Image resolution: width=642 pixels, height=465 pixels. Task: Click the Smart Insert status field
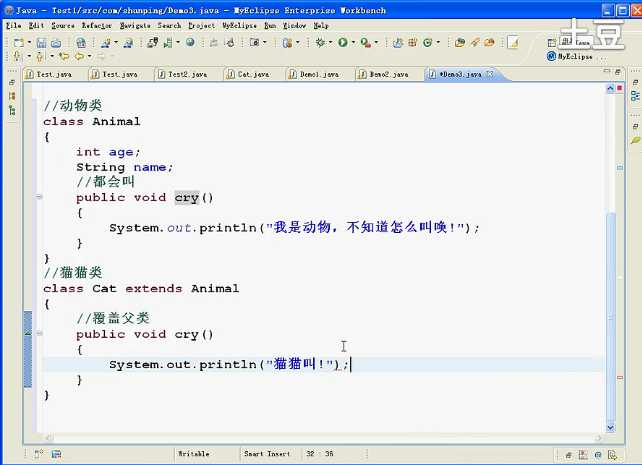(267, 454)
